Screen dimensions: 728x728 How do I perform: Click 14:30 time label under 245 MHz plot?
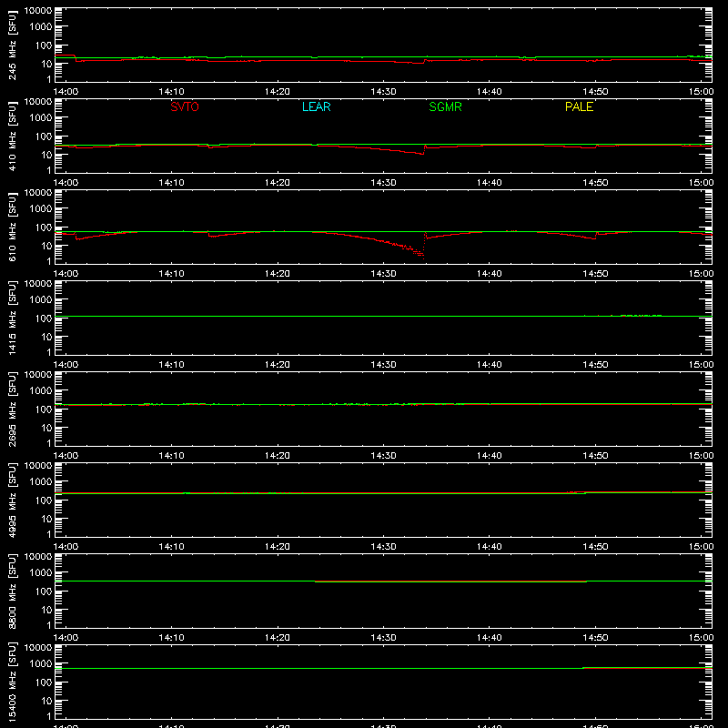pyautogui.click(x=383, y=92)
